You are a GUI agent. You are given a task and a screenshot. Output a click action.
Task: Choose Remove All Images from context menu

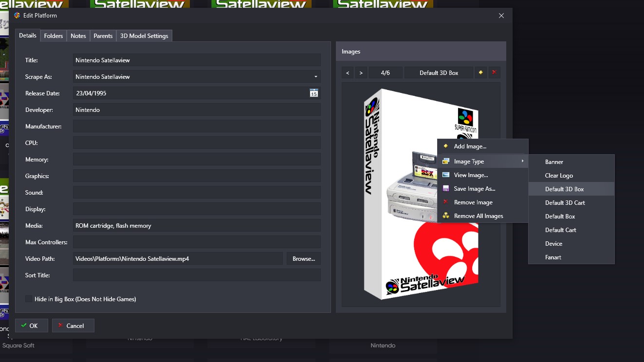pyautogui.click(x=482, y=216)
